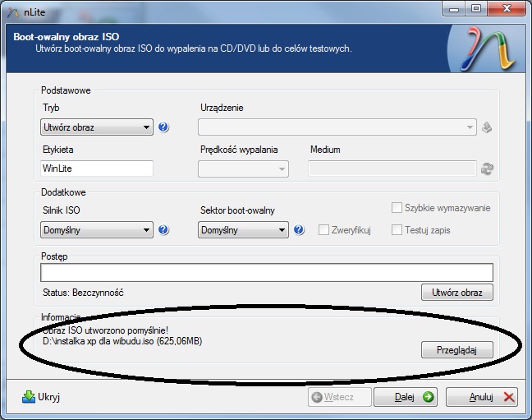Click the text 'Obraz ISO utworzono pomyślnie!'
This screenshot has height=420, width=532.
[106, 330]
